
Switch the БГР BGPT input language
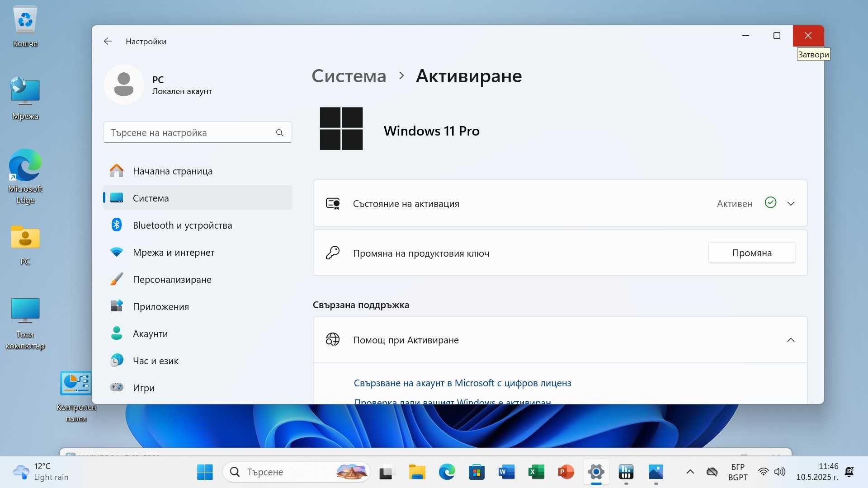(738, 472)
